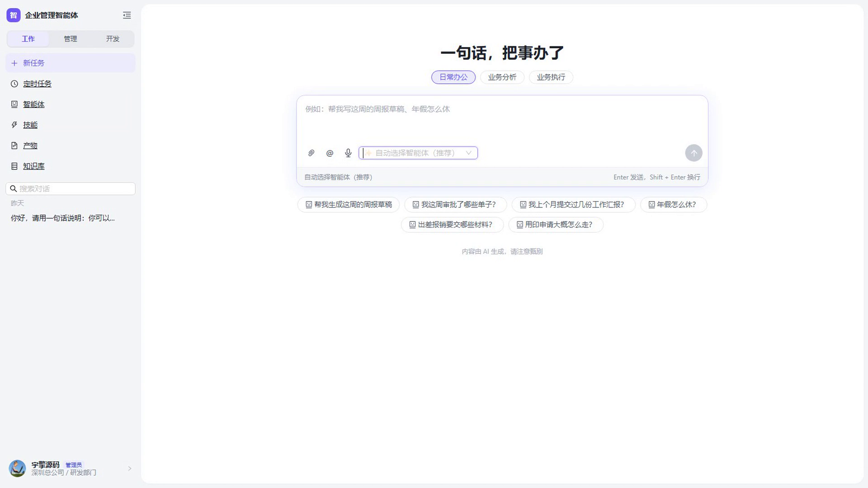Screen dimensions: 868x488
Task: Click the 管理员 badge
Action: click(x=74, y=465)
